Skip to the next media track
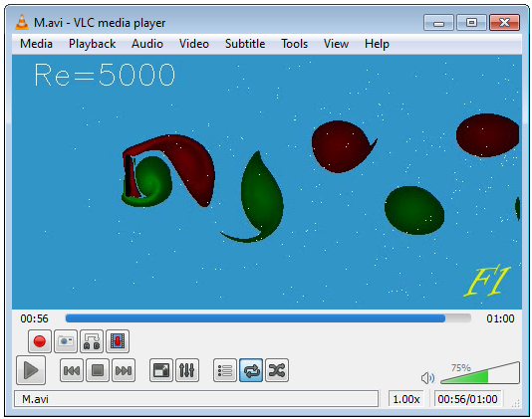The width and height of the screenshot is (532, 419). click(x=124, y=370)
